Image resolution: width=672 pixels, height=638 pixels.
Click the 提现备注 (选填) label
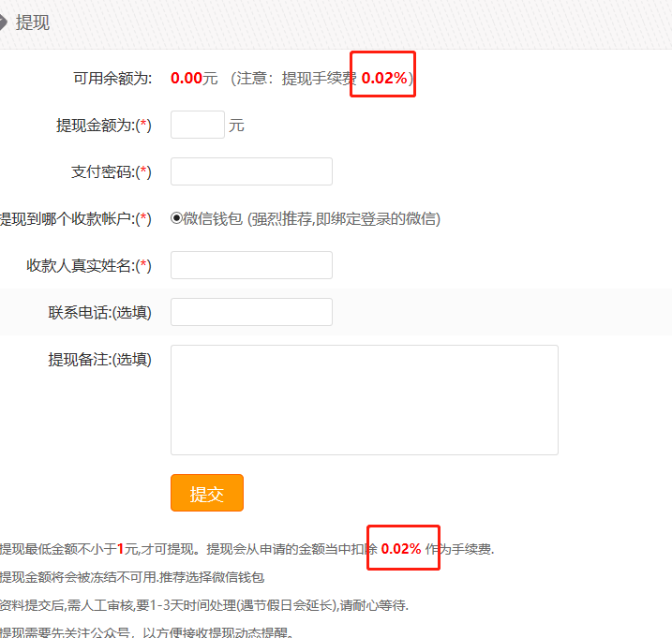tap(99, 359)
